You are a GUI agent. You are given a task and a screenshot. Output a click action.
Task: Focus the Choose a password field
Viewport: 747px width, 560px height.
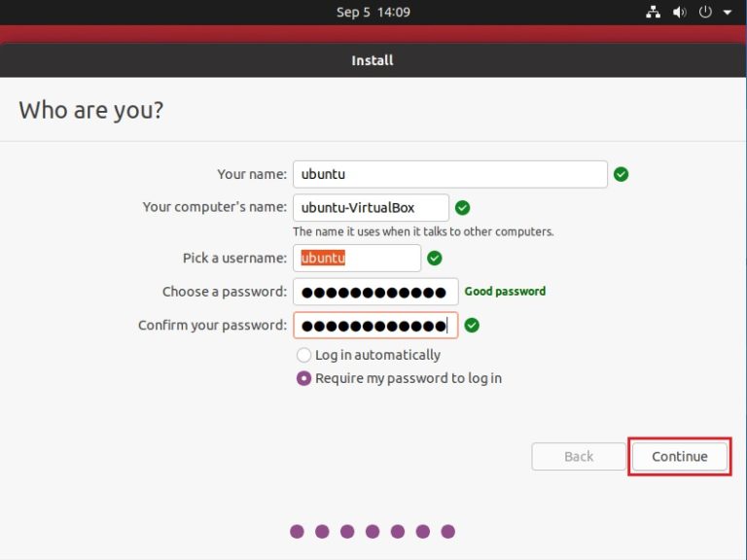click(x=375, y=292)
